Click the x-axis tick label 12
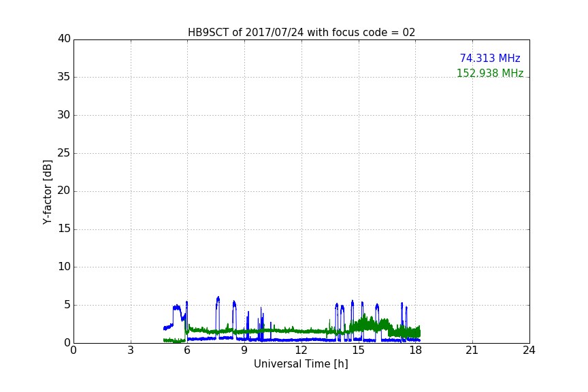 [301, 350]
